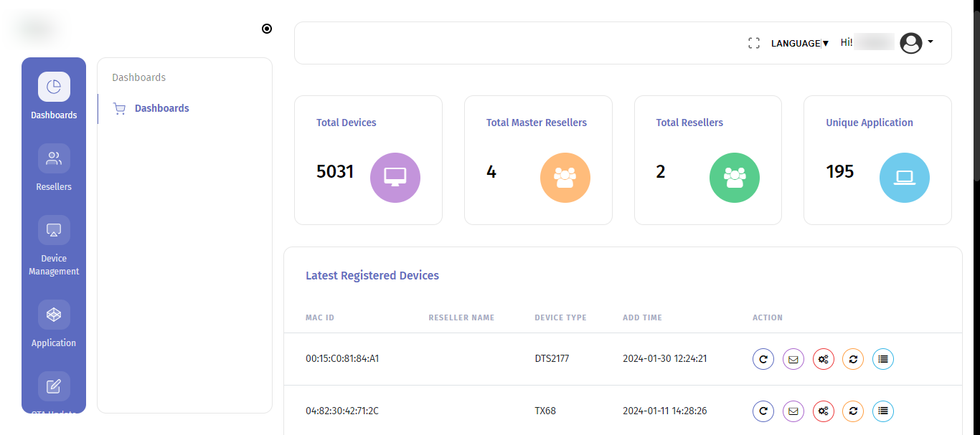Viewport: 980px width, 435px height.
Task: Click envelope icon in TX68 row
Action: (793, 411)
